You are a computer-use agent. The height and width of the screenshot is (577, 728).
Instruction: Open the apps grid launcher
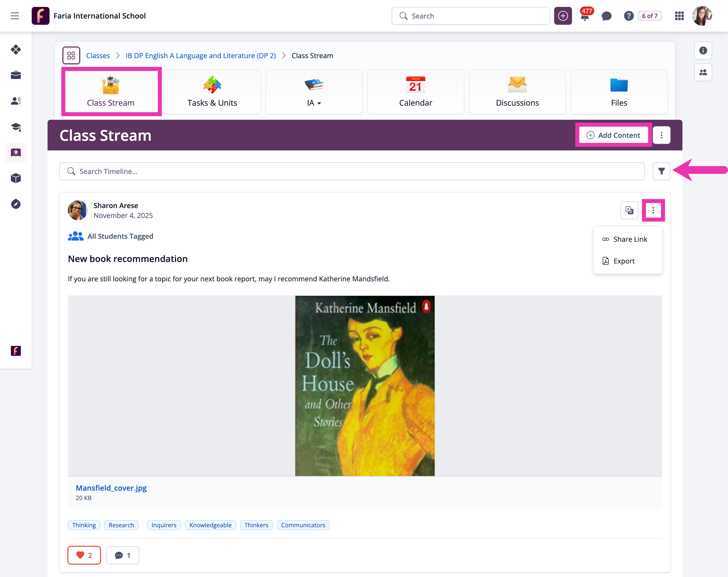(679, 16)
